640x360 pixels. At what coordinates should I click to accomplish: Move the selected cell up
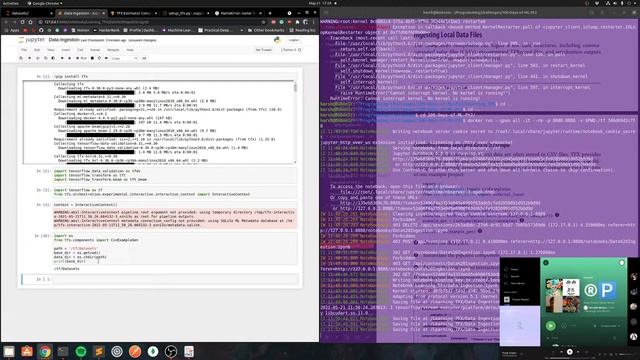click(x=62, y=58)
